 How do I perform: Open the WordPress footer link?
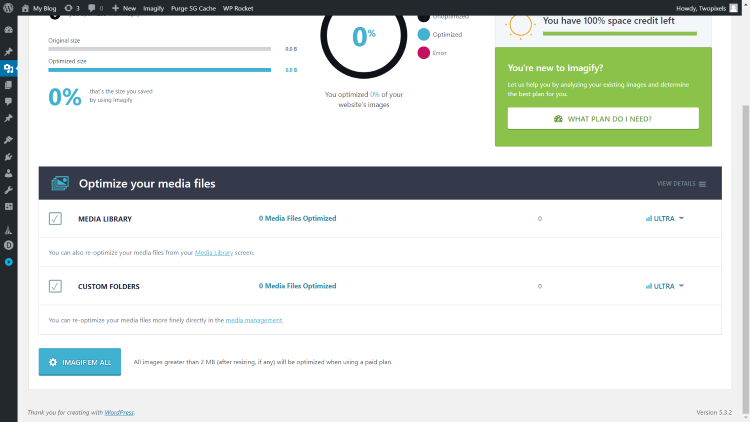click(119, 412)
